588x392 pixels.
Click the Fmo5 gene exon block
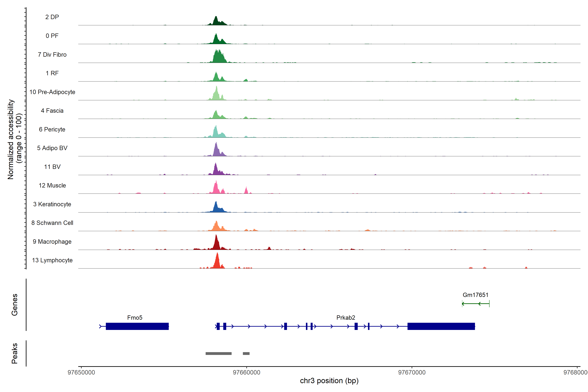pyautogui.click(x=137, y=326)
